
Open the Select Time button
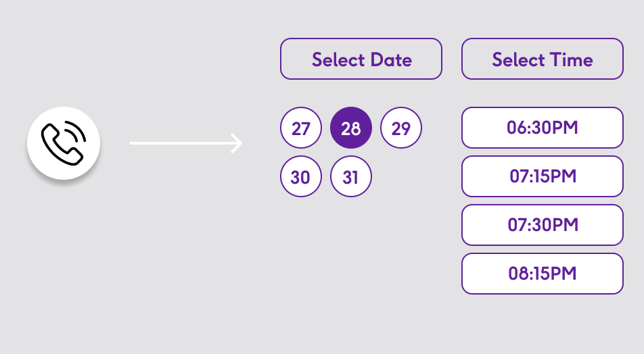(x=542, y=59)
